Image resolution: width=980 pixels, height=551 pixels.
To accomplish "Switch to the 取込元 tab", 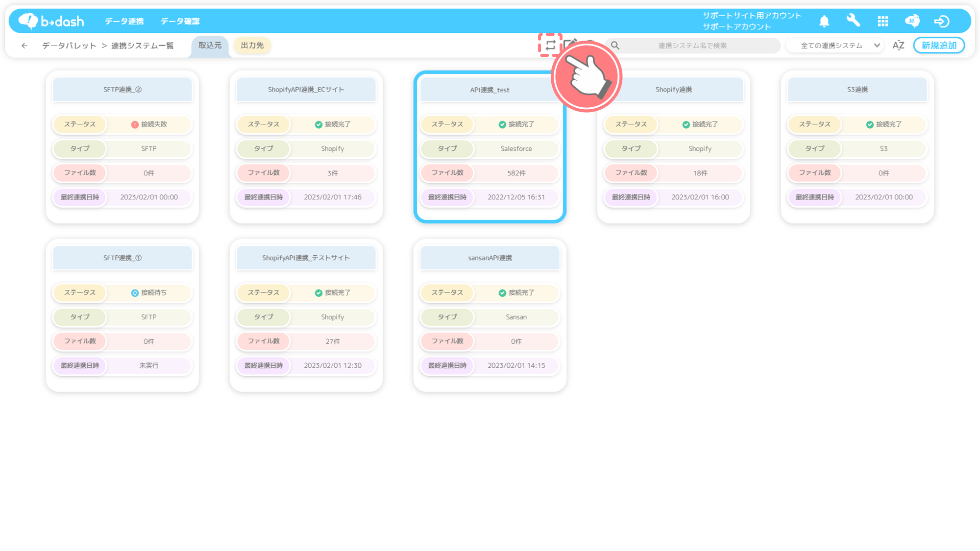I will pos(210,46).
